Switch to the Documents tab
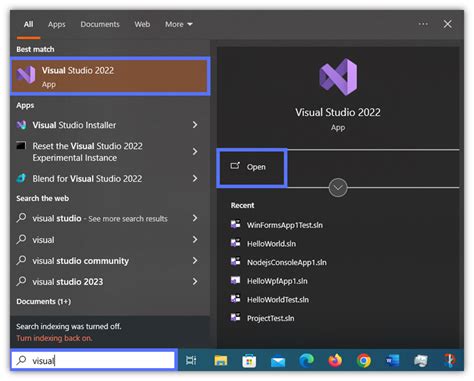The width and height of the screenshot is (474, 381). pos(100,24)
